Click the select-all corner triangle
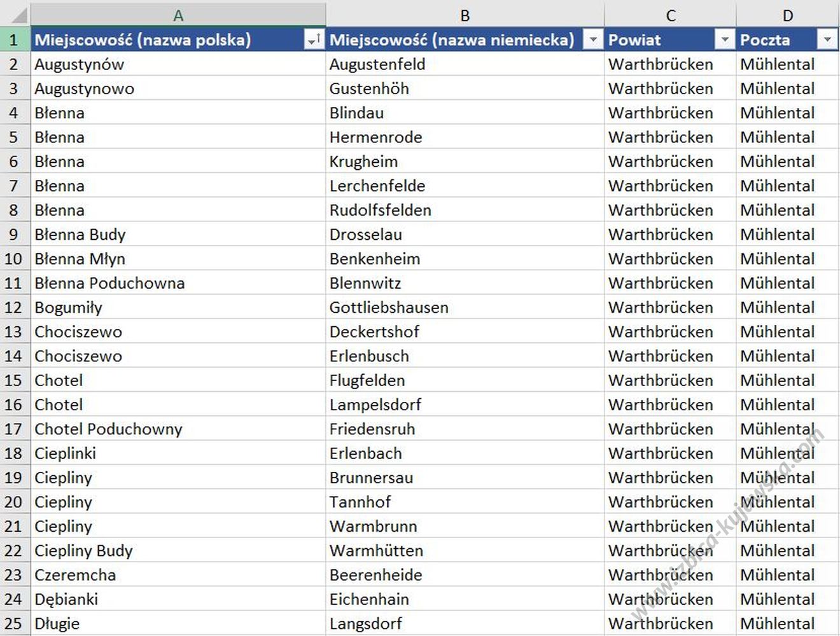The width and height of the screenshot is (840, 636). [x=15, y=14]
